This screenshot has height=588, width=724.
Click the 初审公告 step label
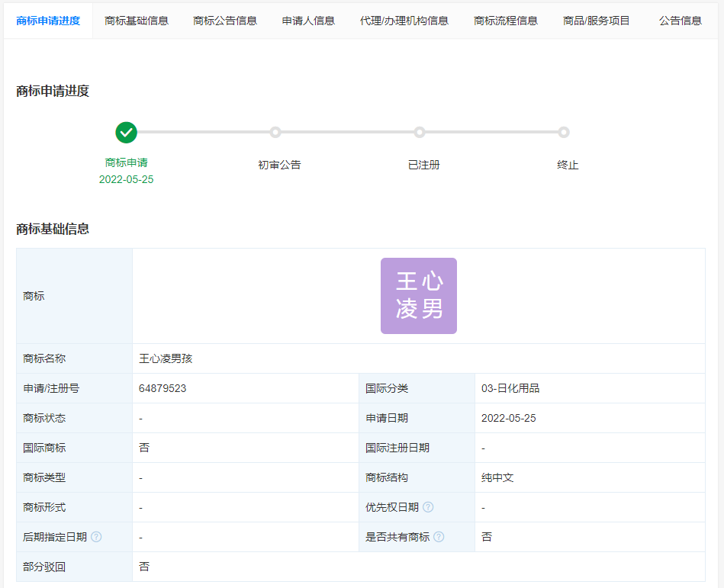point(279,165)
